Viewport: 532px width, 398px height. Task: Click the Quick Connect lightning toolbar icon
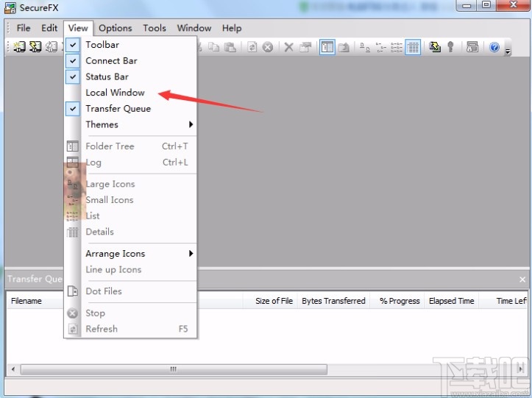(x=35, y=47)
